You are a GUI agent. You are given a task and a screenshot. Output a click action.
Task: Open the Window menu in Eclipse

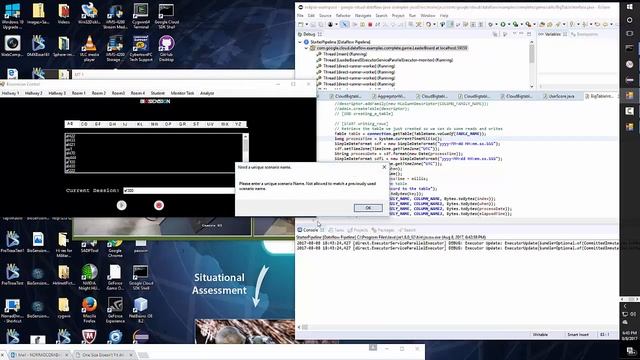[428, 16]
